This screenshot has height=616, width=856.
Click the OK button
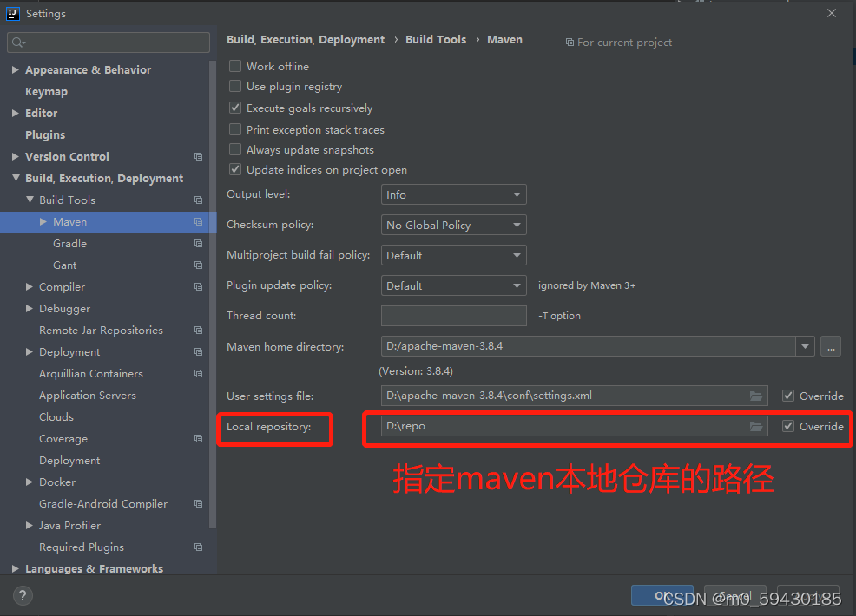coord(662,595)
